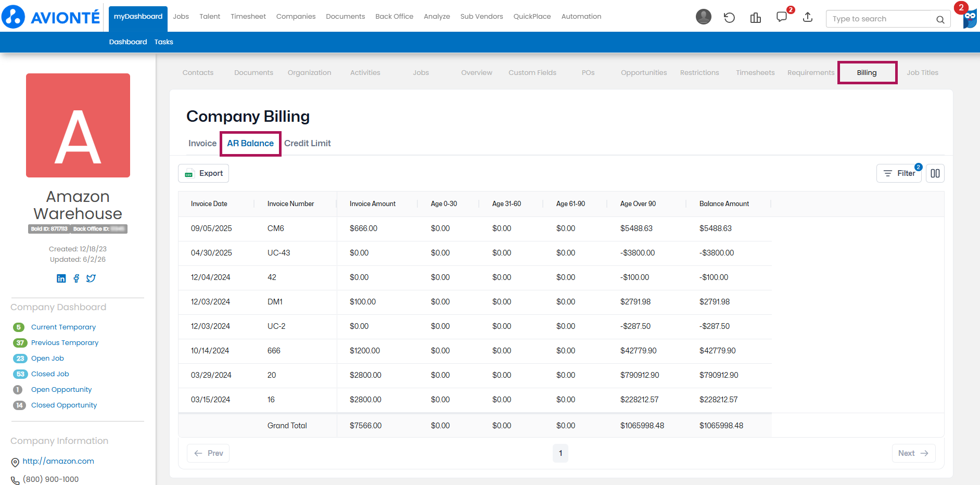980x485 pixels.
Task: Switch to the Credit Limit sub-tab
Action: click(308, 143)
